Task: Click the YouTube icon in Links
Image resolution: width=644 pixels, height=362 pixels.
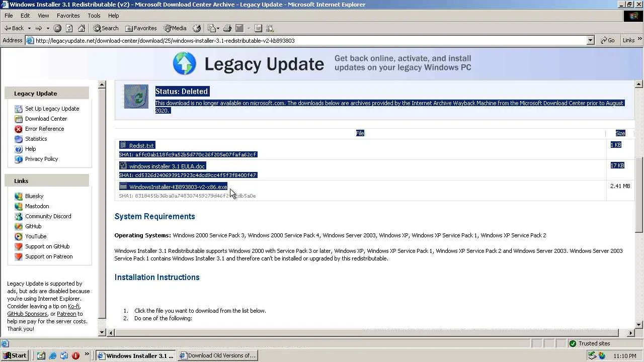Action: point(19,236)
